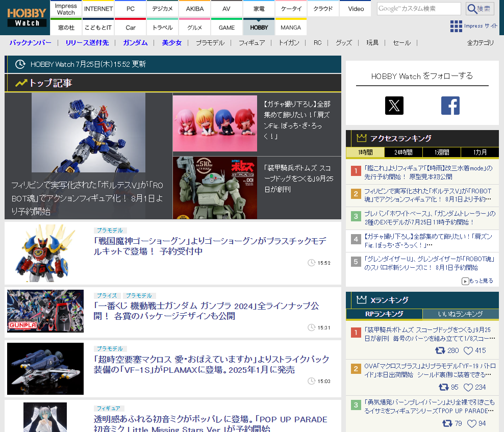
Task: Open the ボルテスV robot figure thumbnail
Action: (x=88, y=133)
